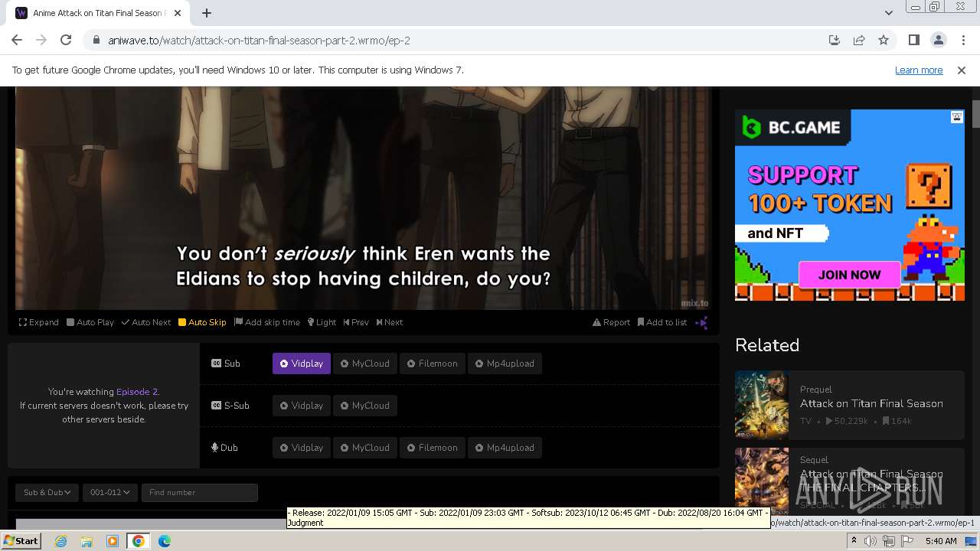Open Prequel Attack on Titan Final Season
Viewport: 980px width, 551px height.
871,403
